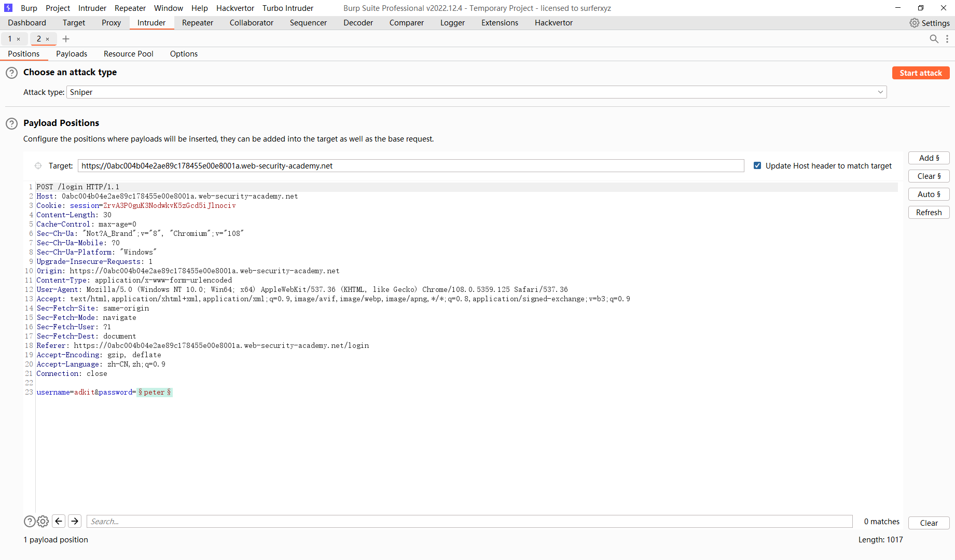Switch to the Sequencer tab

click(x=308, y=23)
